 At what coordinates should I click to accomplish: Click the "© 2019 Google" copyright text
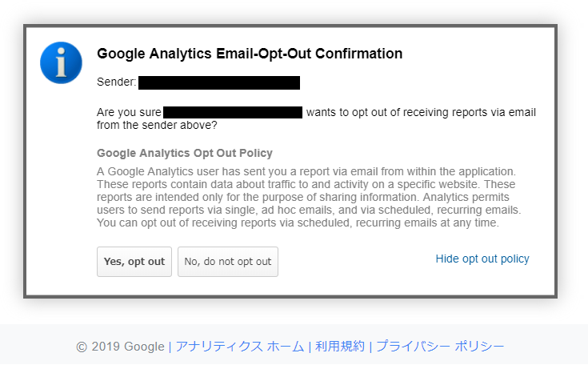point(120,347)
